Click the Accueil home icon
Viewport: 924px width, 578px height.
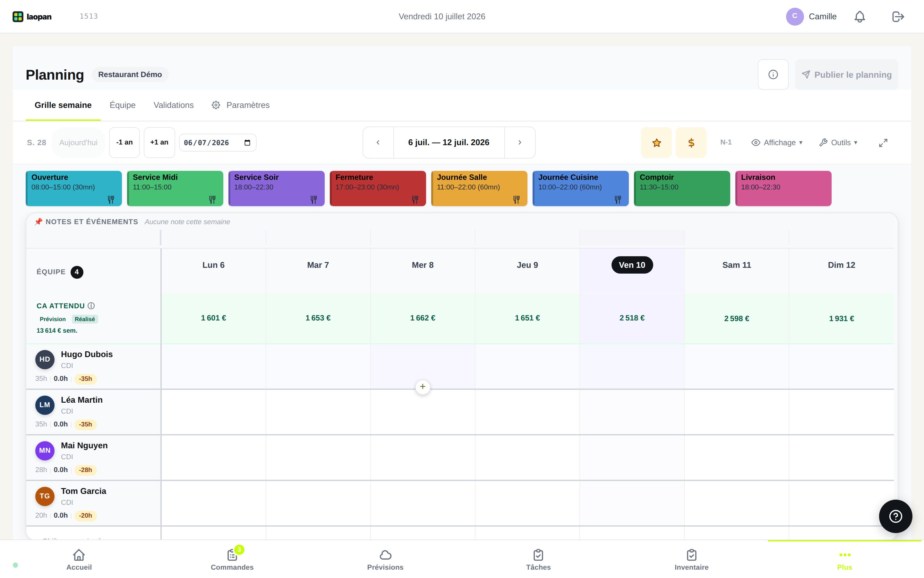click(x=79, y=555)
